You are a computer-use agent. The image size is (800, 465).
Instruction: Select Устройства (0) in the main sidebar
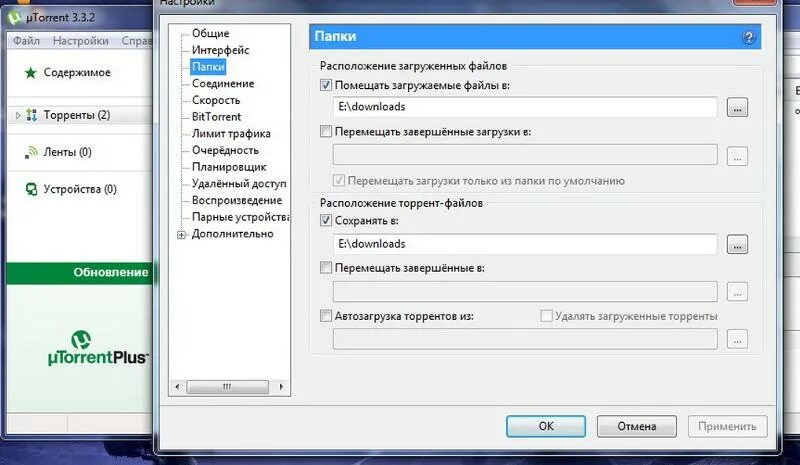80,189
